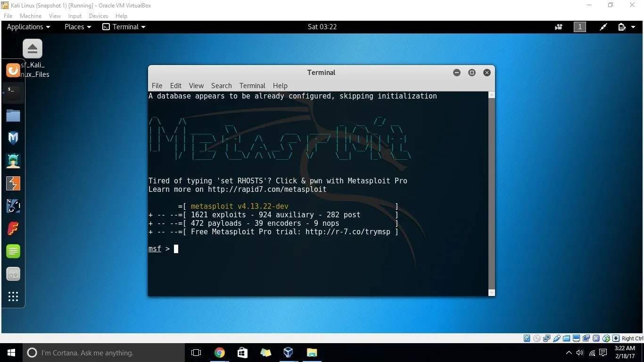Open Chrome from the Windows taskbar
Screen dimensions: 644x362
point(219,353)
